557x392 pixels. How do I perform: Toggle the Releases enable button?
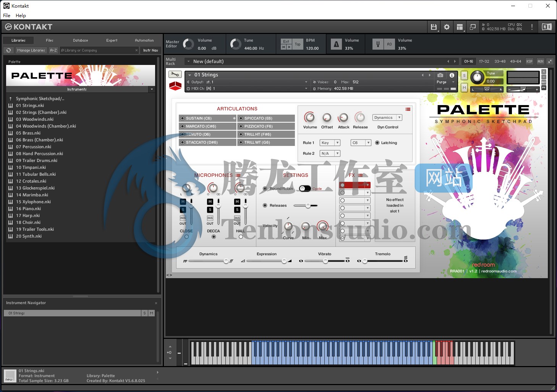[x=265, y=206]
